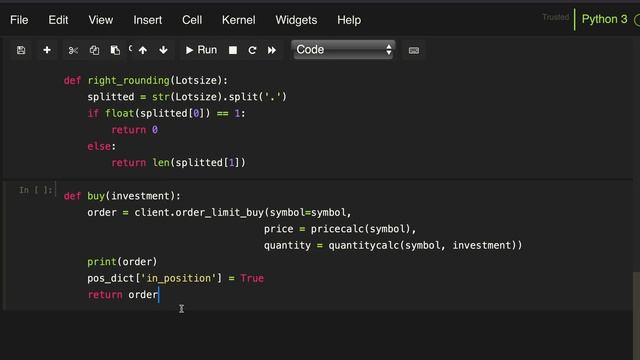Viewport: 640px width, 360px height.
Task: Click the 'return order' code line
Action: click(122, 295)
